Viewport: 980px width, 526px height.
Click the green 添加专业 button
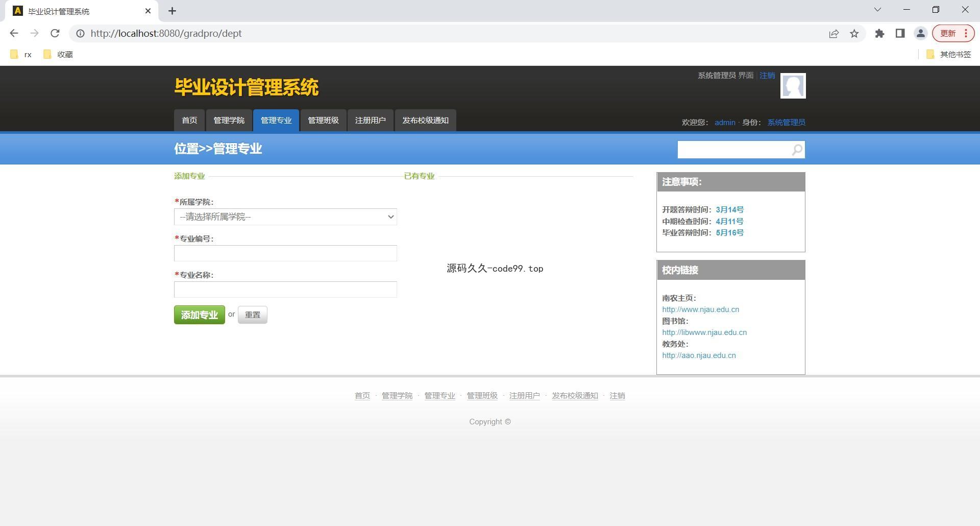point(200,315)
